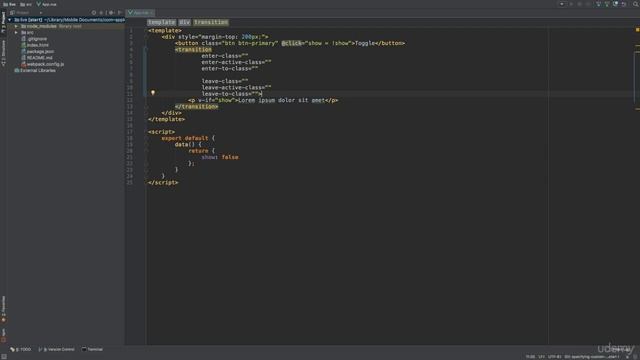Click the VCS history clock icon
The width and height of the screenshot is (640, 360).
pos(616,4)
